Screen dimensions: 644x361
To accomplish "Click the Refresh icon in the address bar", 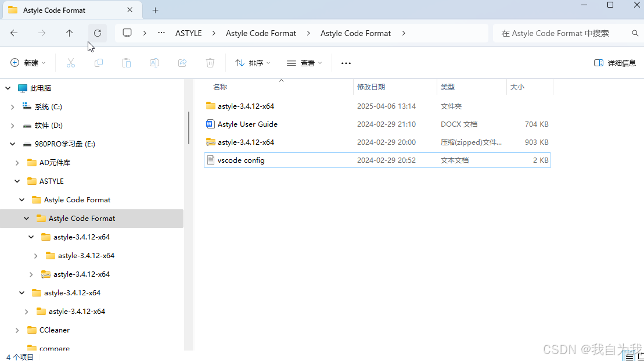I will point(97,33).
